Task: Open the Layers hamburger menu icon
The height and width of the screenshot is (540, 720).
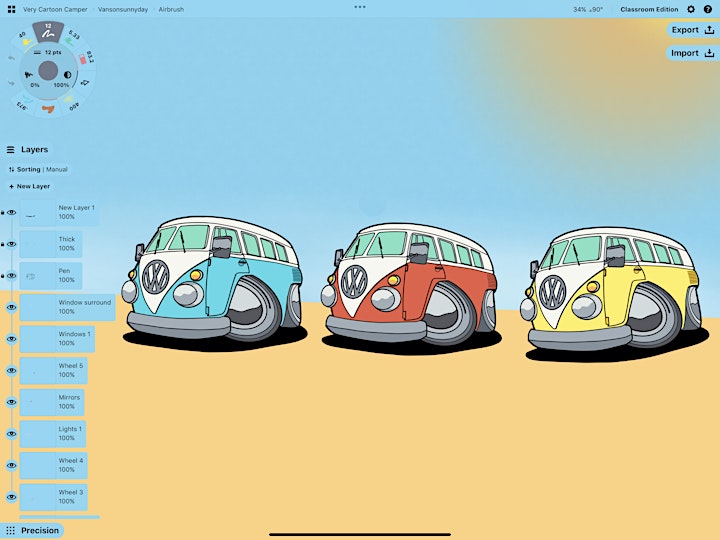Action: tap(11, 150)
